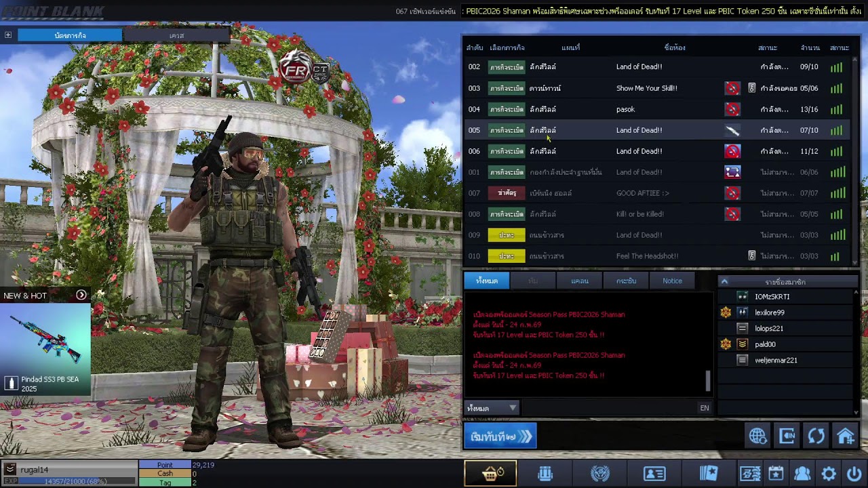
Task: Select room 004 named pasok
Action: coord(657,109)
